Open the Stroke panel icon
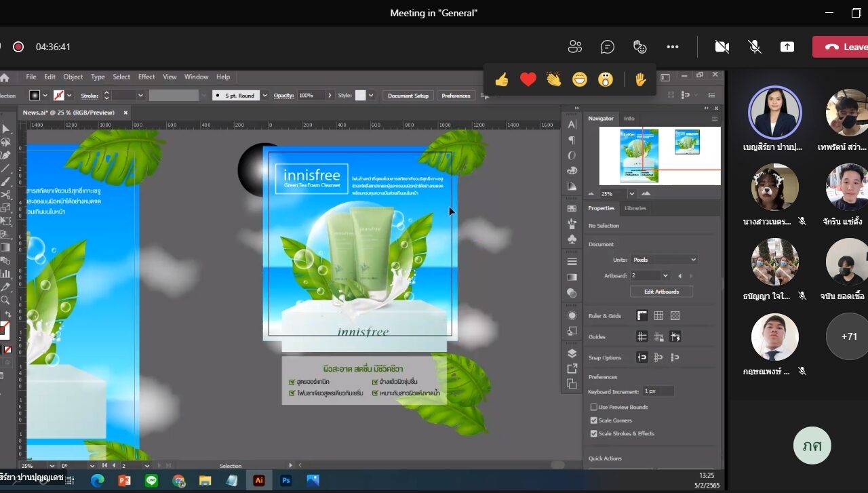868x493 pixels. click(x=572, y=262)
